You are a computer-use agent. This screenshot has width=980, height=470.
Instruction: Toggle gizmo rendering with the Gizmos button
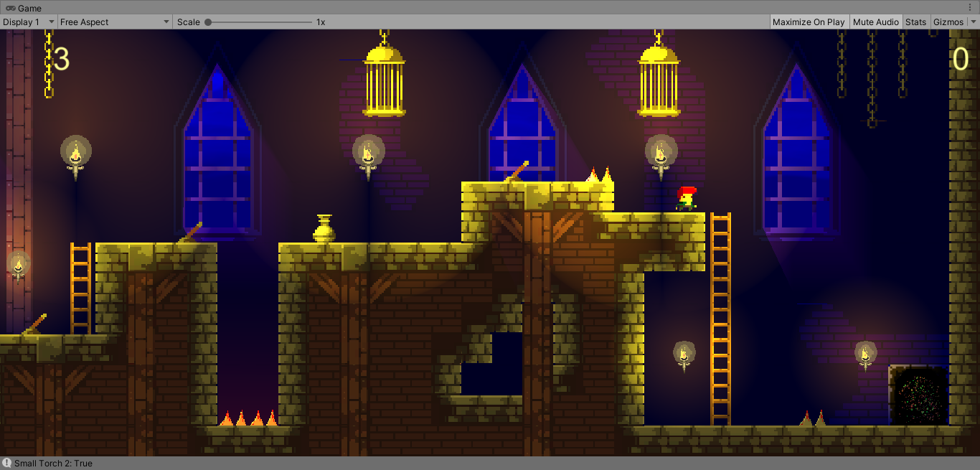[948, 22]
